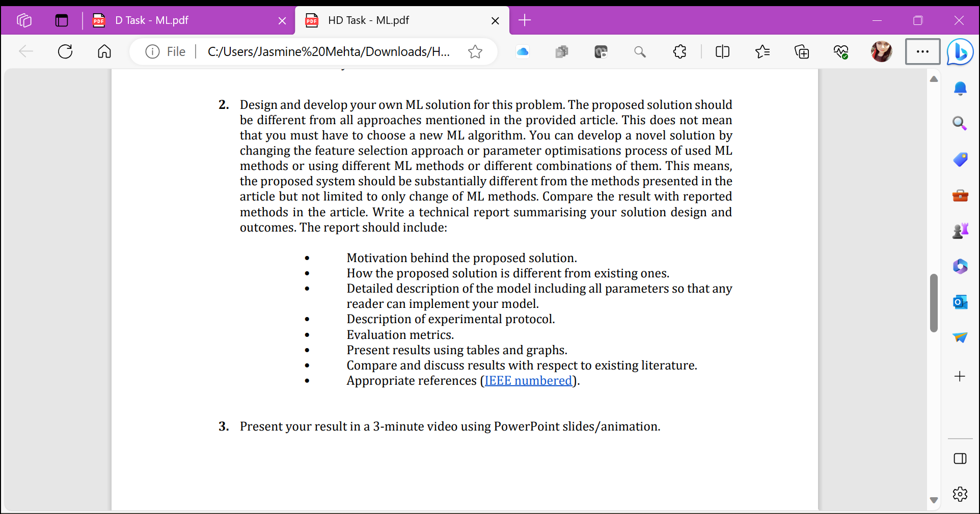Viewport: 980px width, 514px height.
Task: Click the IEEE numbered hyperlink
Action: pos(528,380)
